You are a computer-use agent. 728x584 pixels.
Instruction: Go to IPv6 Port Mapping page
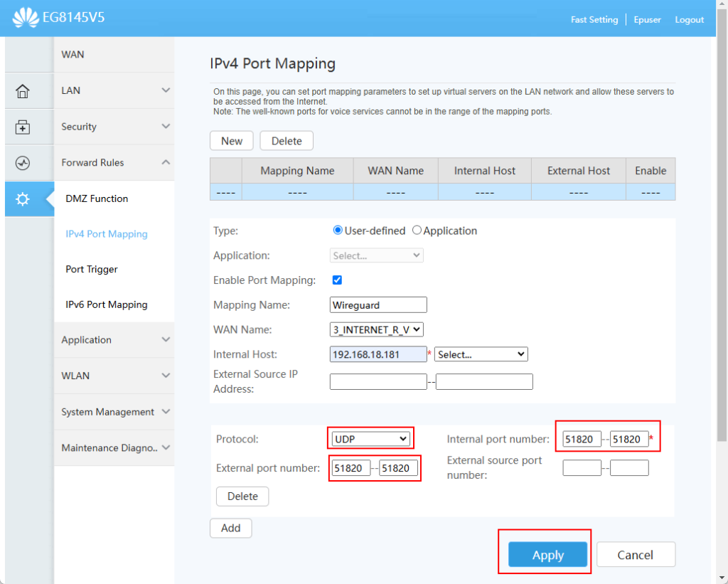click(107, 304)
